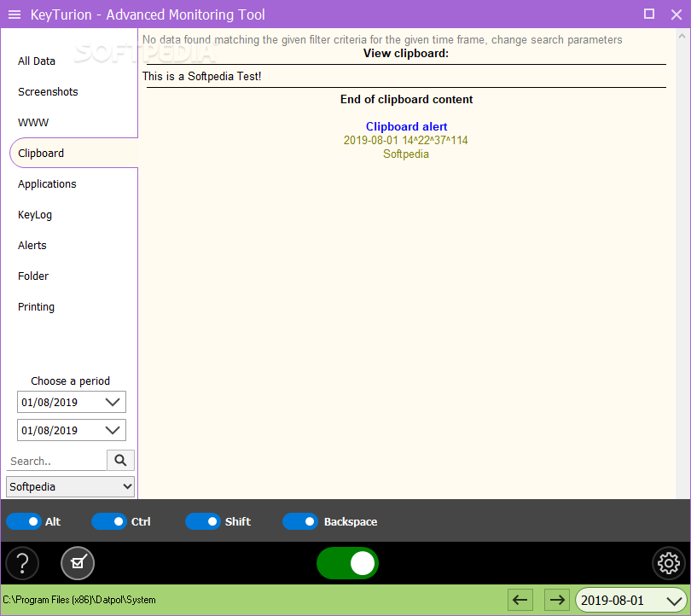Viewport: 691px width, 616px height.
Task: Select the Folder tab
Action: 33,276
